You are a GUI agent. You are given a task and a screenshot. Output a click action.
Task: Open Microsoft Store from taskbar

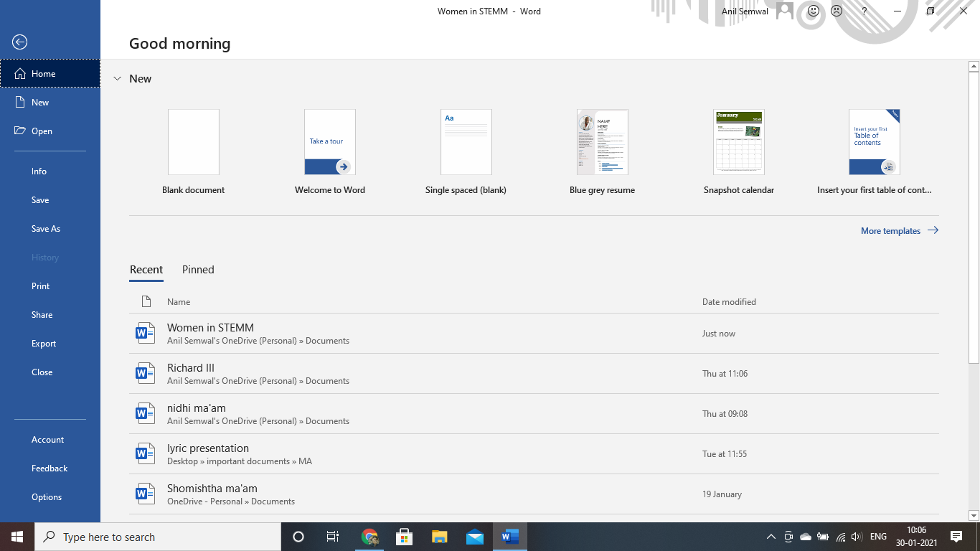click(x=405, y=537)
